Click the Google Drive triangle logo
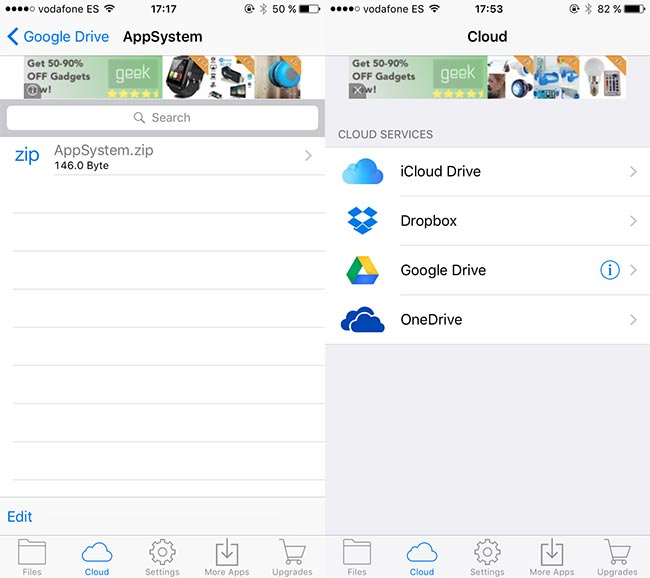 click(x=362, y=270)
